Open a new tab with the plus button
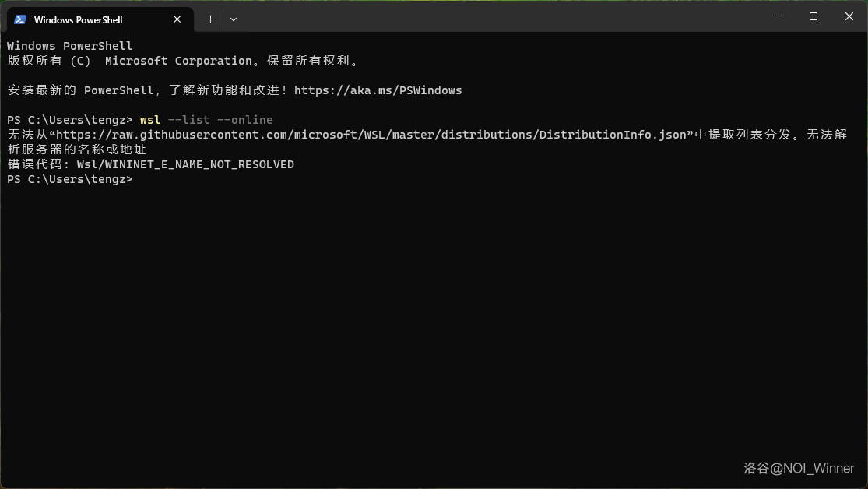This screenshot has width=868, height=489. pyautogui.click(x=210, y=19)
